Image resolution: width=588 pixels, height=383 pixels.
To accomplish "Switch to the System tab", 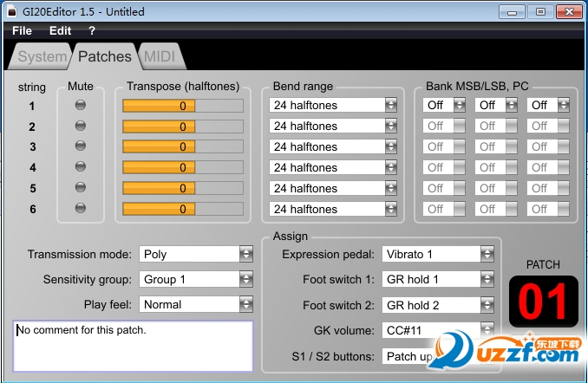I will [42, 56].
